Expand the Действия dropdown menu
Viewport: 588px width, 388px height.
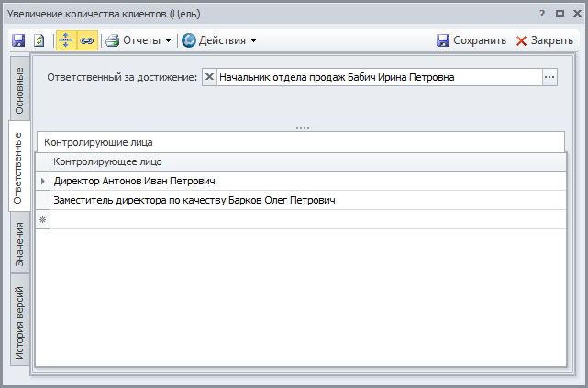click(253, 40)
